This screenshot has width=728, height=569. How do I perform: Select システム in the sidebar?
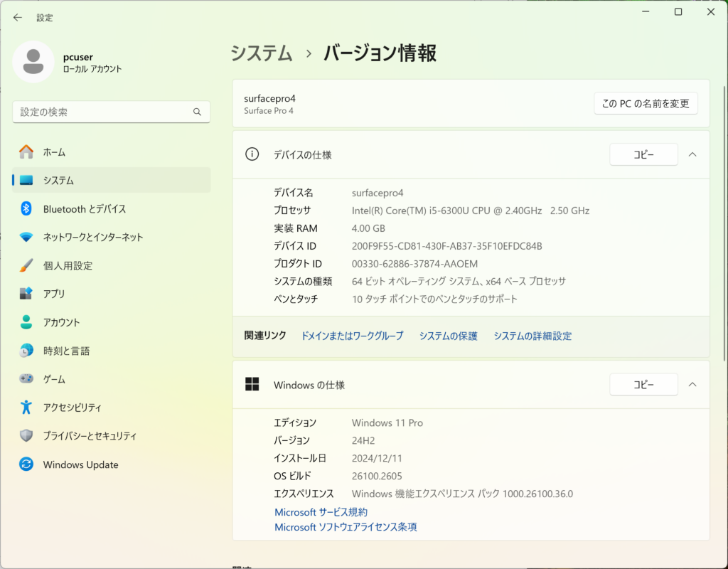pos(112,180)
